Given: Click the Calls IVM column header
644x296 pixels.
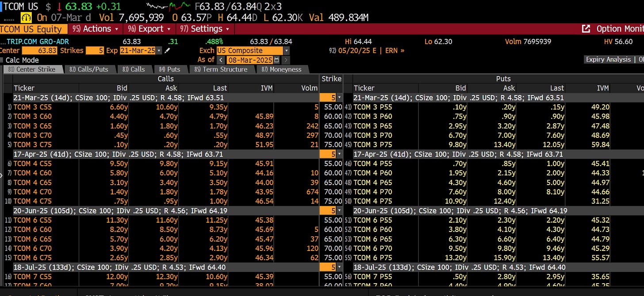Looking at the screenshot, I should pyautogui.click(x=266, y=88).
